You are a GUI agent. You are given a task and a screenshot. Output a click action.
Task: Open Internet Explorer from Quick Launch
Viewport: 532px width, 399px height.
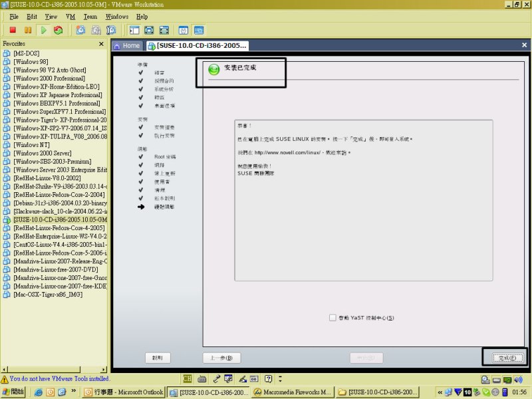pyautogui.click(x=39, y=392)
